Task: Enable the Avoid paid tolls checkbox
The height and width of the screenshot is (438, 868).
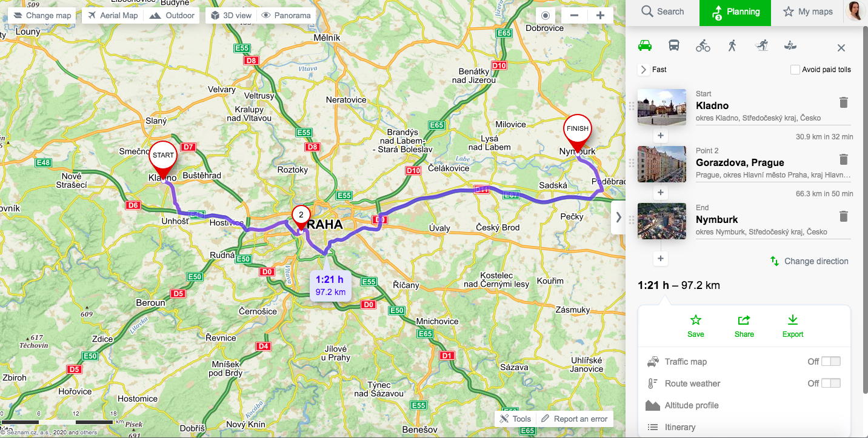Action: tap(795, 70)
